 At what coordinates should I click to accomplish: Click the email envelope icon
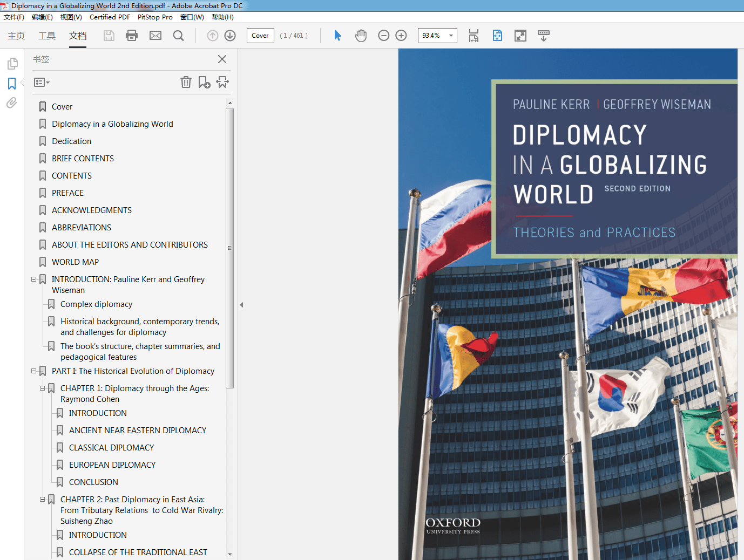tap(155, 36)
